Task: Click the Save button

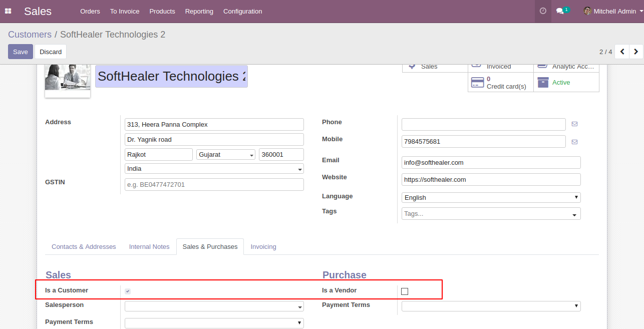Action: (x=21, y=52)
